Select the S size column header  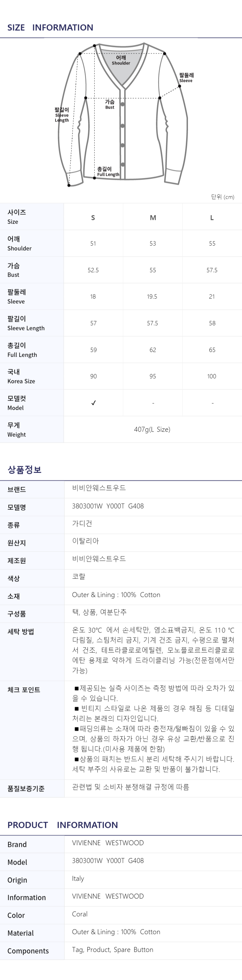93,217
